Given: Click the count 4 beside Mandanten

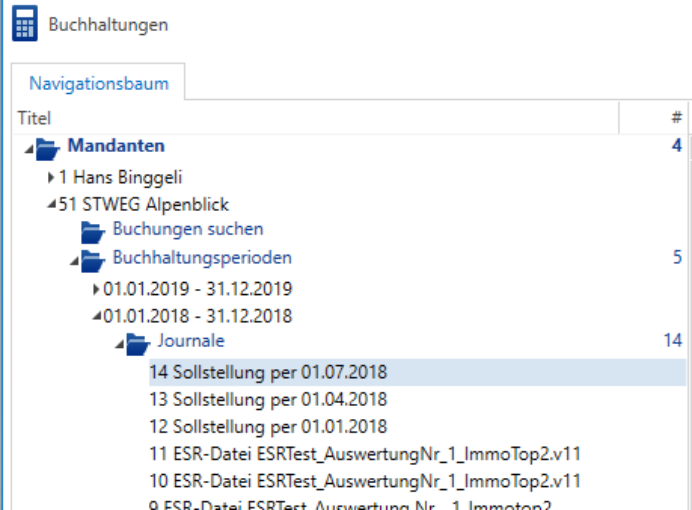Looking at the screenshot, I should click(x=677, y=146).
